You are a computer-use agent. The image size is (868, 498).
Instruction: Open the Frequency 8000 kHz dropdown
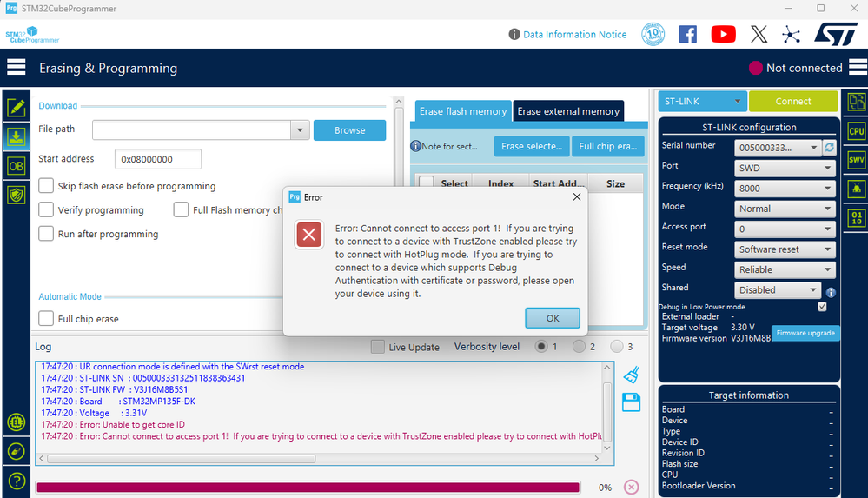click(x=785, y=189)
